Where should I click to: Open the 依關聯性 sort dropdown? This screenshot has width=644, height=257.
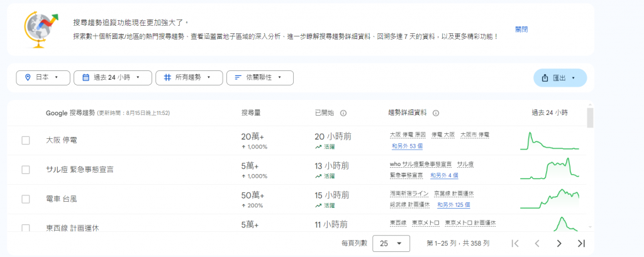click(x=260, y=77)
